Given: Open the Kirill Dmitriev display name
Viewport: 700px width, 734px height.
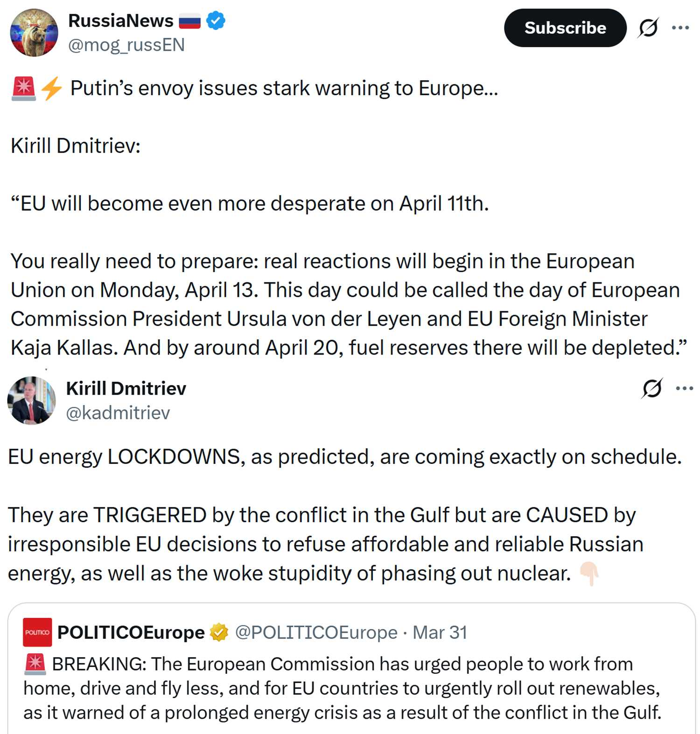Looking at the screenshot, I should point(126,388).
